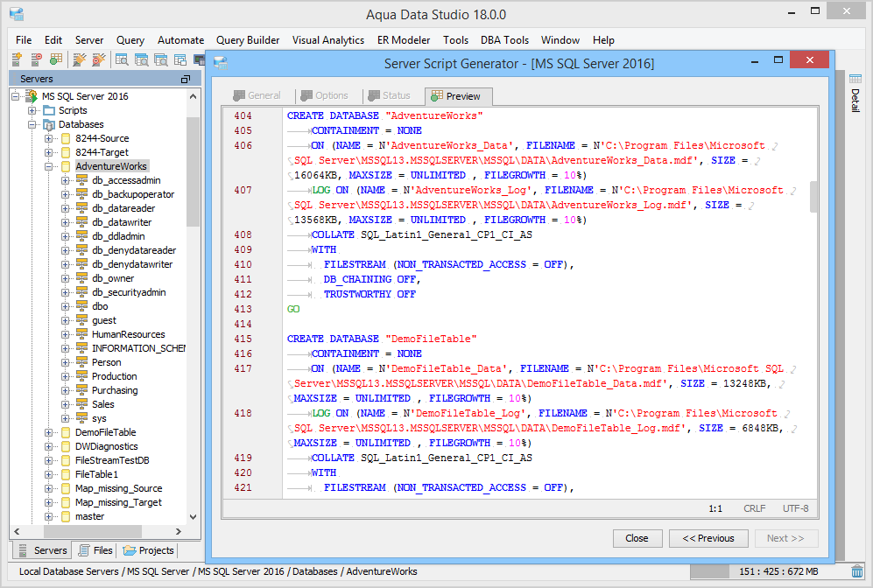Switch to the Options tab
Image resolution: width=873 pixels, height=588 pixels.
(324, 95)
